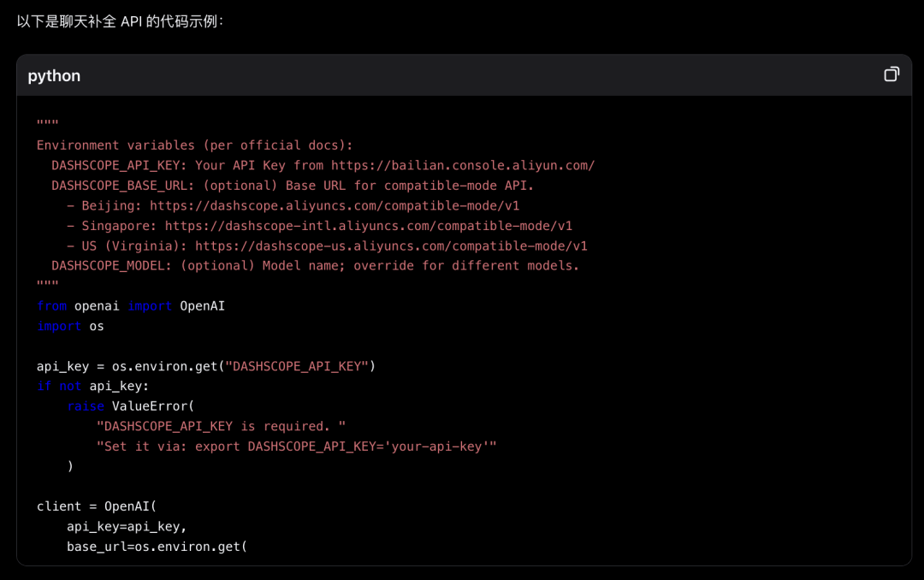Click the "api_key=api_key," argument line
This screenshot has height=580, width=924.
click(x=127, y=526)
